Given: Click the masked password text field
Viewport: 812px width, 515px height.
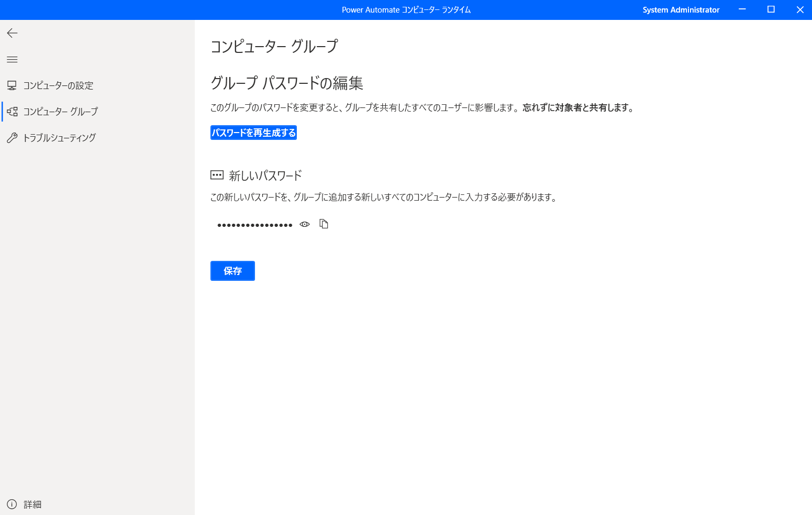Looking at the screenshot, I should coord(255,224).
